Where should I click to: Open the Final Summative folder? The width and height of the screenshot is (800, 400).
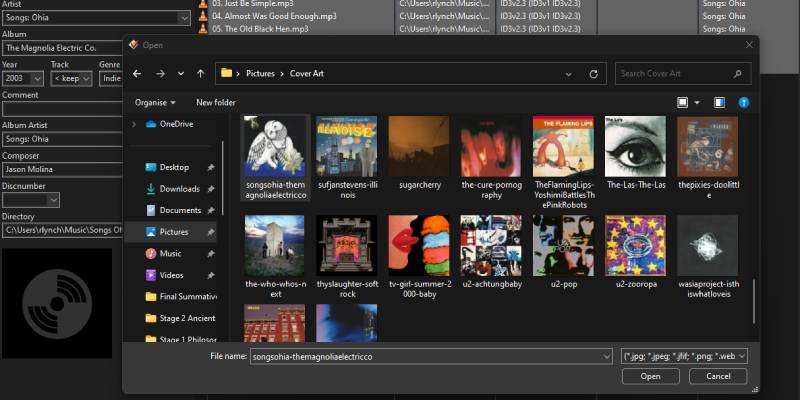pos(181,296)
